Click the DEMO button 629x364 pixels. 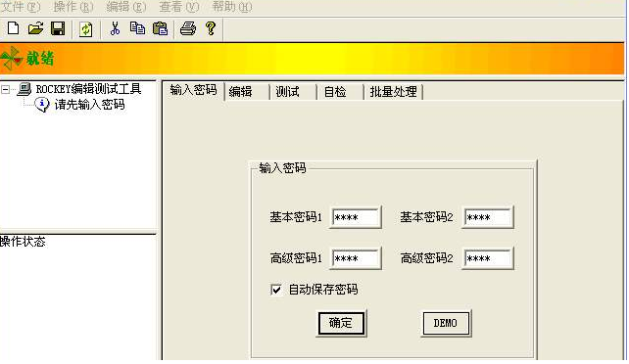[x=446, y=323]
